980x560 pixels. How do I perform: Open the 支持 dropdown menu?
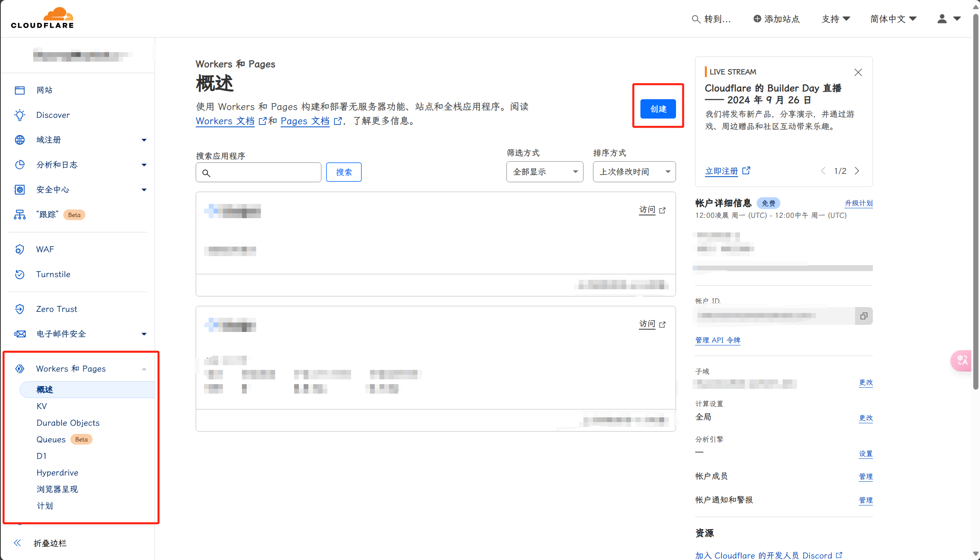coord(836,19)
